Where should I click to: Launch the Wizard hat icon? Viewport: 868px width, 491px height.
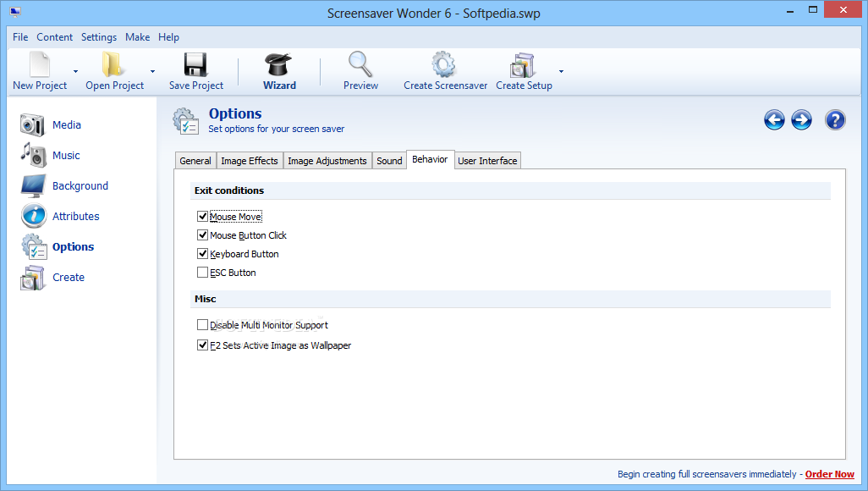point(278,64)
